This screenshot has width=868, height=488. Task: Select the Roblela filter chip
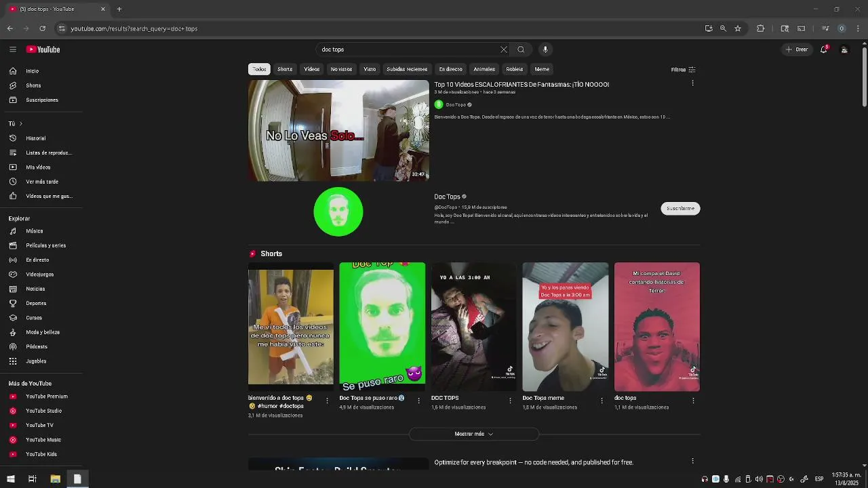[x=515, y=69]
